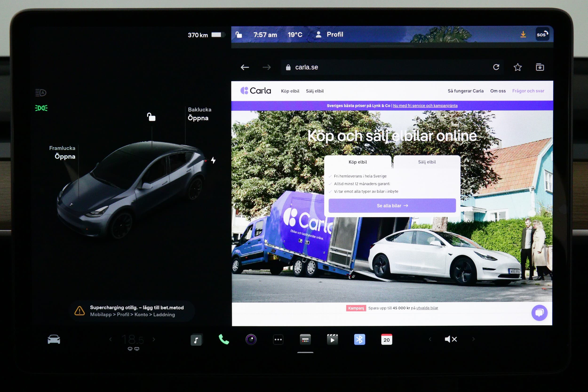Screen dimensions: 588x392
Task: Tap the Supercharging warning notification
Action: pyautogui.click(x=132, y=311)
